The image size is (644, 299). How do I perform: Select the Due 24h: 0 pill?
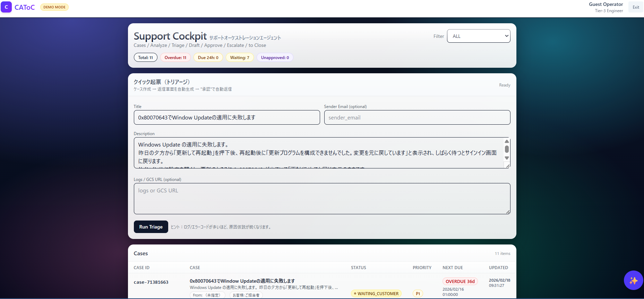pyautogui.click(x=208, y=58)
